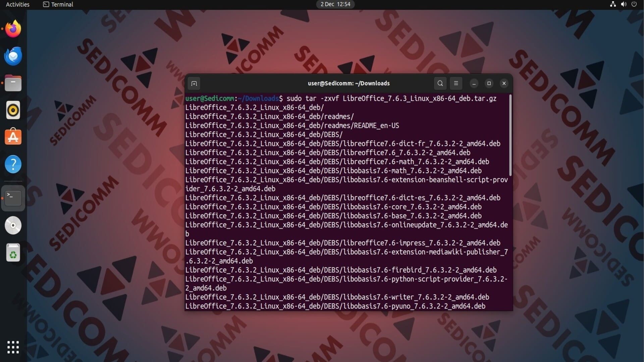This screenshot has height=362, width=644.
Task: Open terminal search
Action: point(440,83)
